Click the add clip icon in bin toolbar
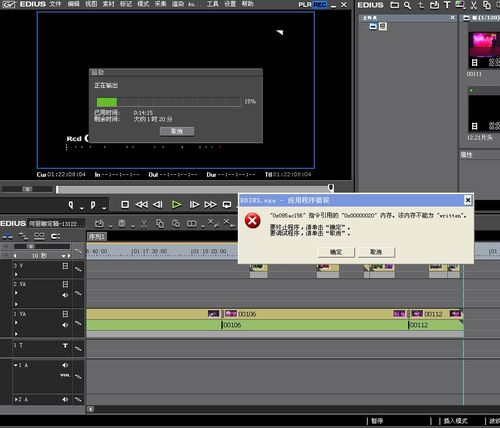This screenshot has height=428, width=500. (x=434, y=5)
